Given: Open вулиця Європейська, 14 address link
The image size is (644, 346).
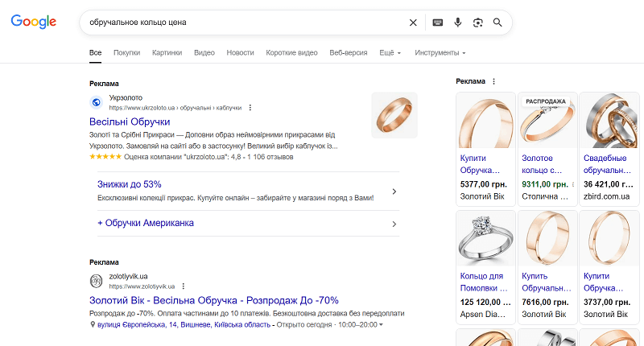Looking at the screenshot, I should tap(184, 324).
